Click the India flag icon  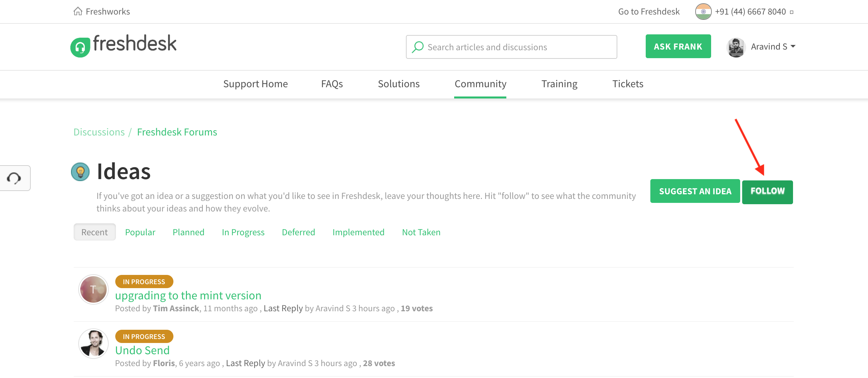(x=703, y=12)
